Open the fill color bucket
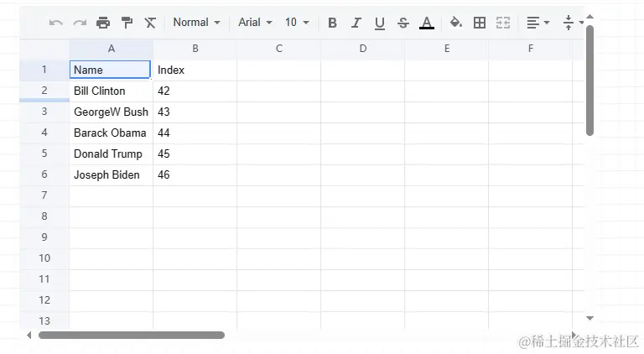Screen dimensions: 644x354 coord(455,22)
